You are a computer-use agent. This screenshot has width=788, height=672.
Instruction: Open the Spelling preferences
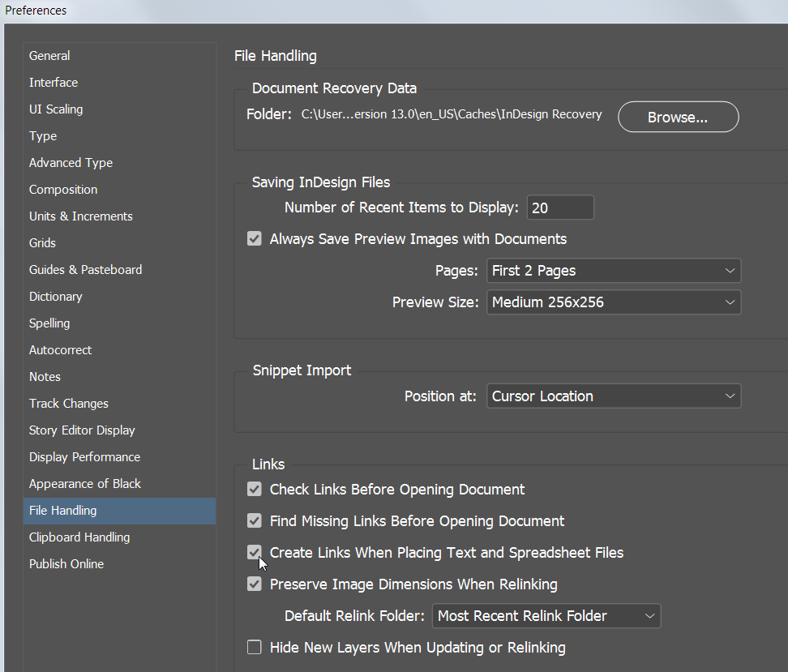(49, 323)
